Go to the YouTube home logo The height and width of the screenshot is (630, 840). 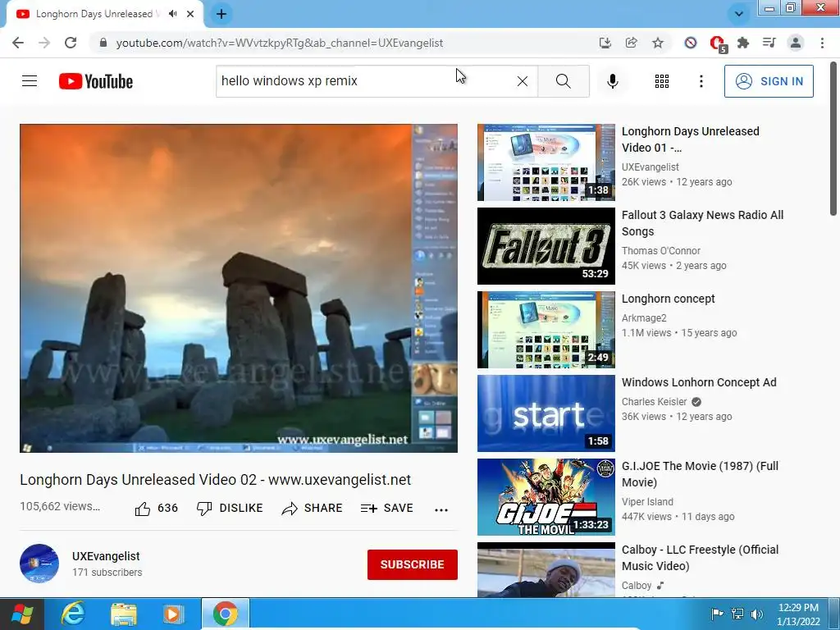click(x=96, y=81)
